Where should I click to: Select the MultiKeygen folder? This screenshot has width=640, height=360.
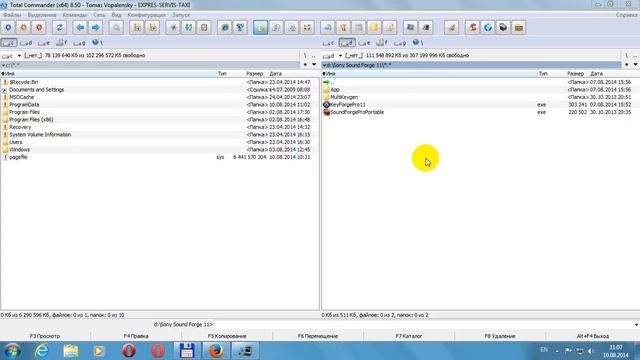344,97
